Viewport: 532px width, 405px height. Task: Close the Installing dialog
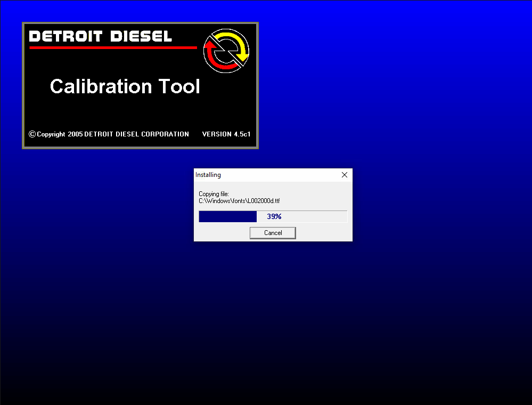click(345, 175)
